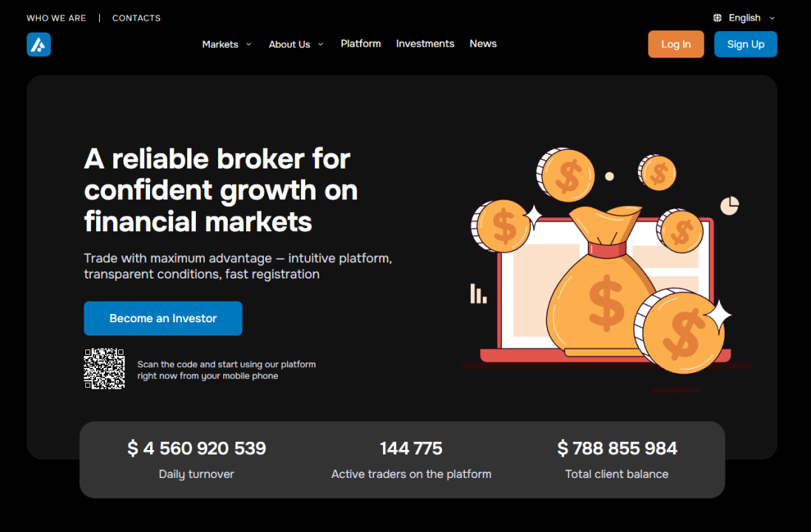Open the Platform menu item
Image resolution: width=811 pixels, height=532 pixels.
click(x=361, y=44)
